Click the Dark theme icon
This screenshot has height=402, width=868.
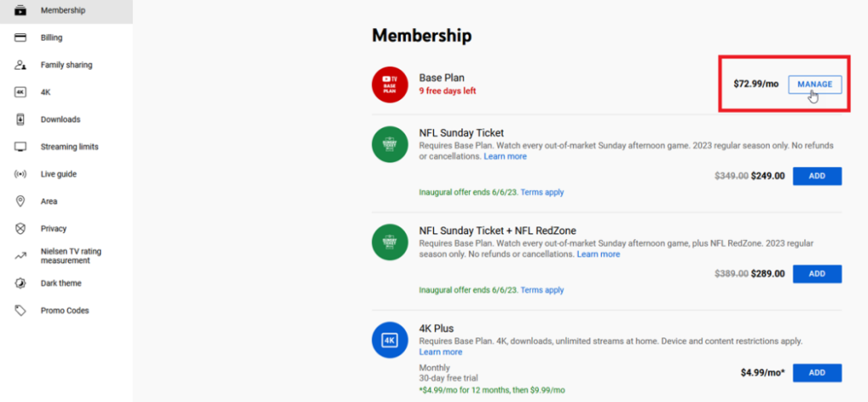20,283
